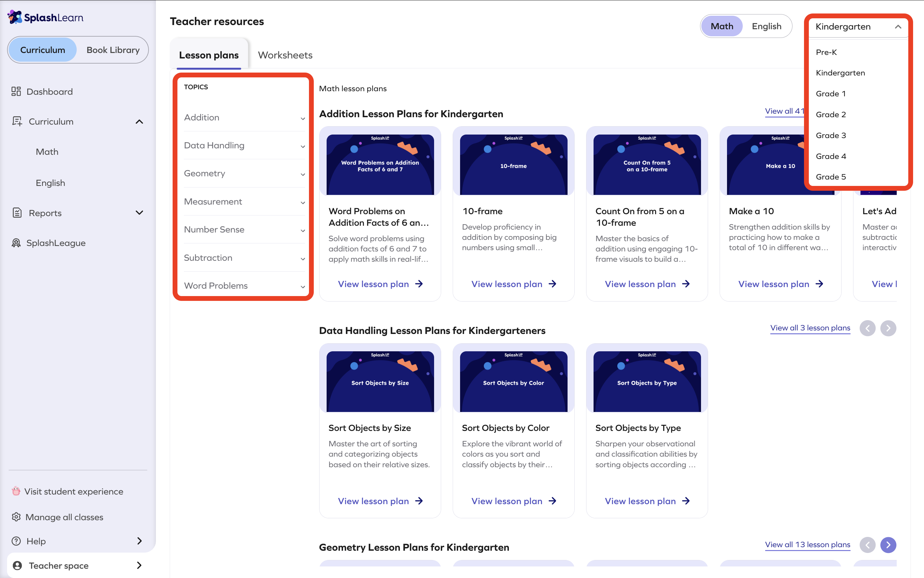Expand the Addition topic
The width and height of the screenshot is (924, 578).
click(x=244, y=117)
